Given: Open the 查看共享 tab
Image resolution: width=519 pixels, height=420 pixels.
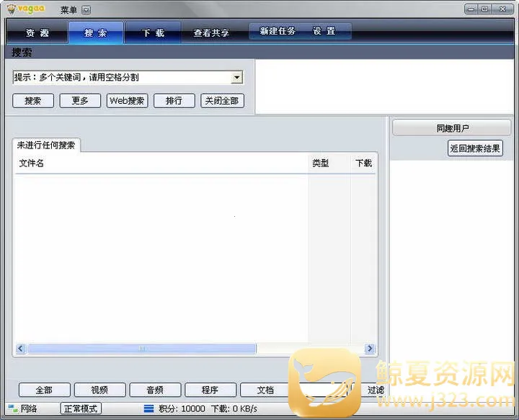Looking at the screenshot, I should coord(211,33).
